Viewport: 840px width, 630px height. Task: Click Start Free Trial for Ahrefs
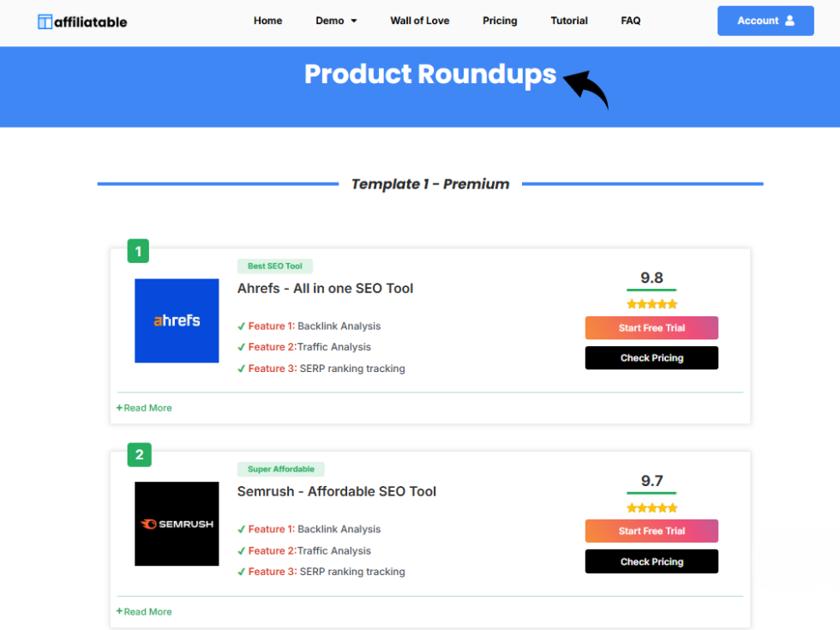pos(651,327)
